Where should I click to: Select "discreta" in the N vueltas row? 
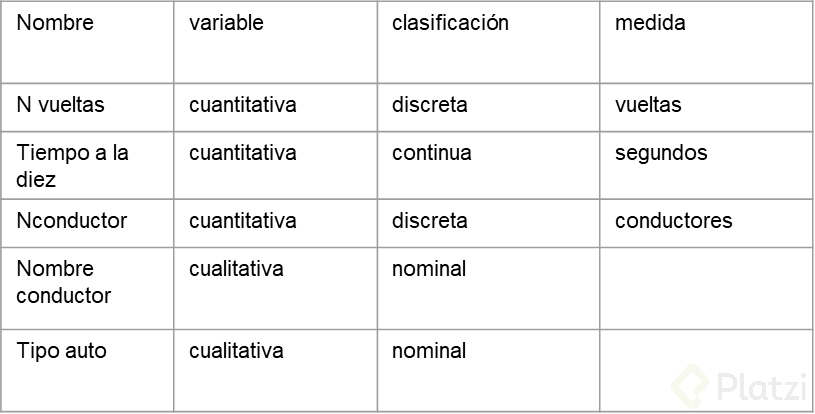click(x=429, y=105)
